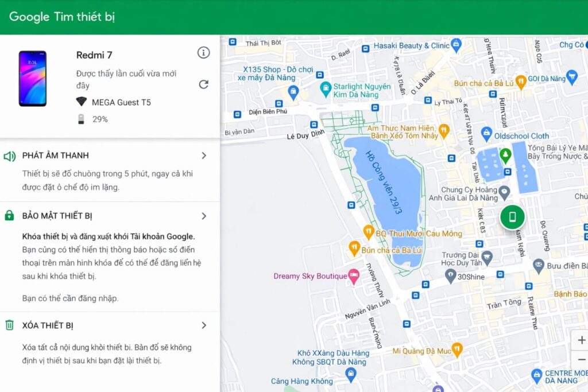588x392 pixels.
Task: Click the Hasaki Beauty & Clinic pin
Action: 457,45
